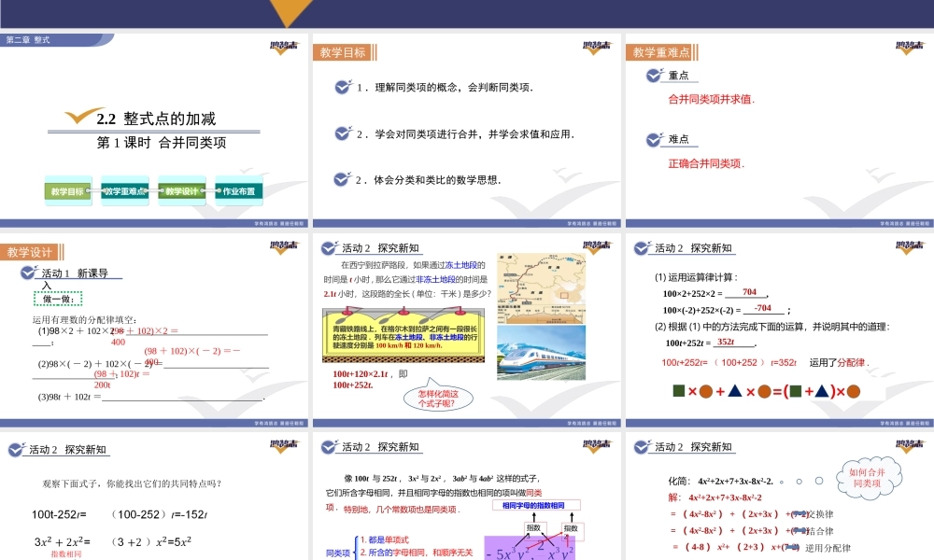Click the first green square in formula
Screen dimensions: 934x560
click(x=679, y=391)
